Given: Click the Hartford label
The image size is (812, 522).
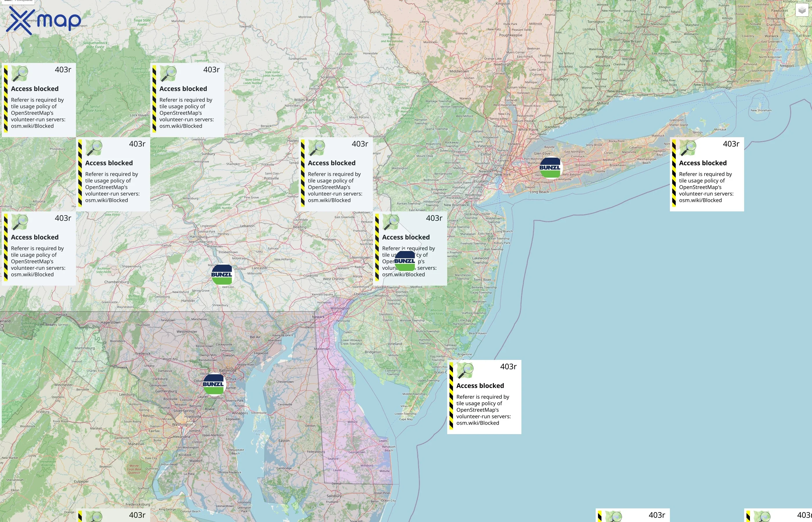Looking at the screenshot, I should click(x=641, y=27).
